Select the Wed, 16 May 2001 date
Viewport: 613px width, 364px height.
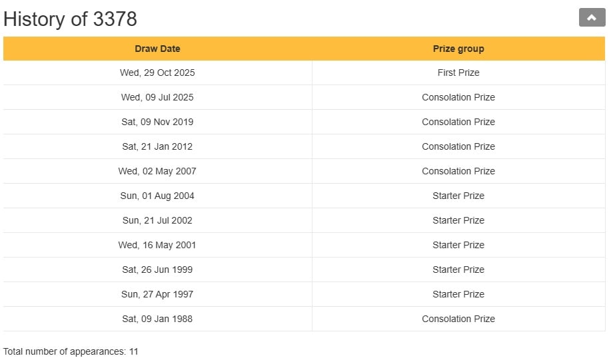click(157, 245)
